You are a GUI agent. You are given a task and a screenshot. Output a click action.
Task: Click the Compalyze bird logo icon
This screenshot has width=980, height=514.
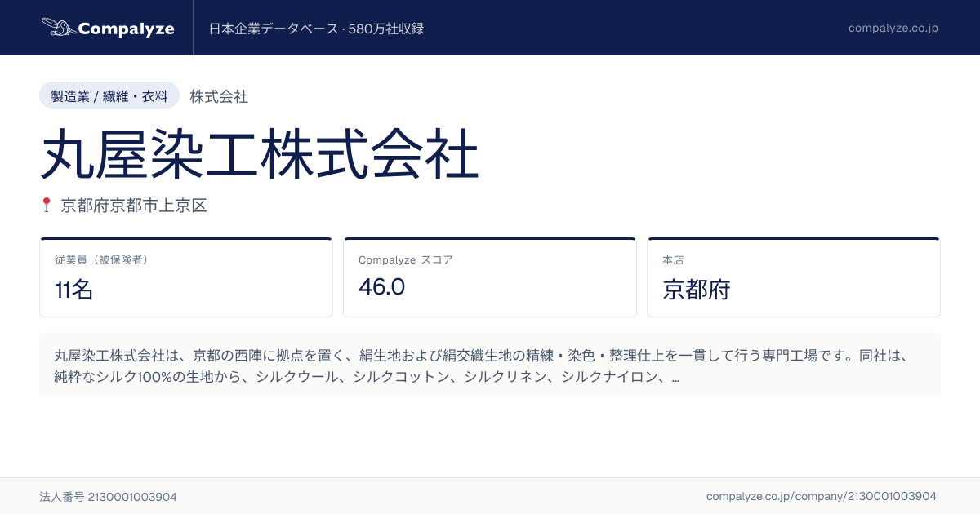pos(58,28)
